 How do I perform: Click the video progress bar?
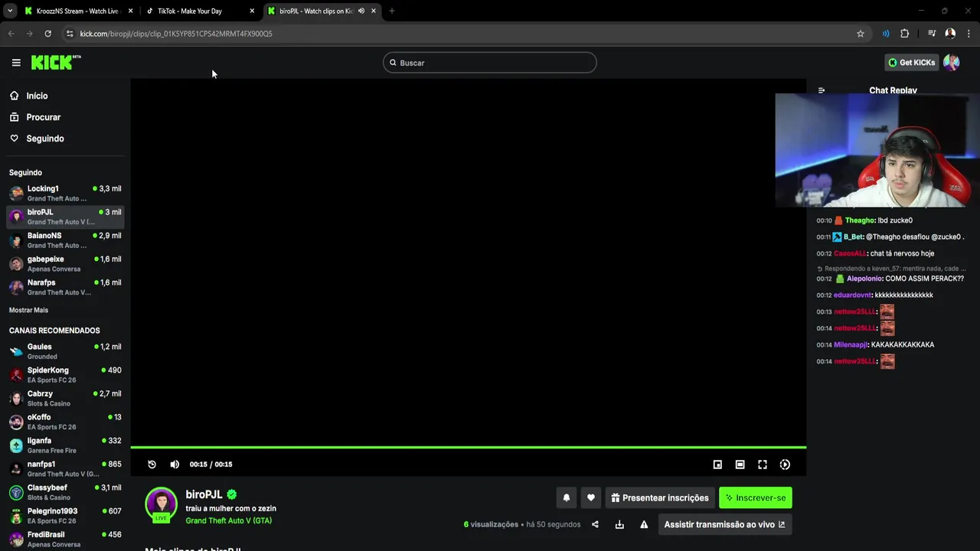point(469,447)
